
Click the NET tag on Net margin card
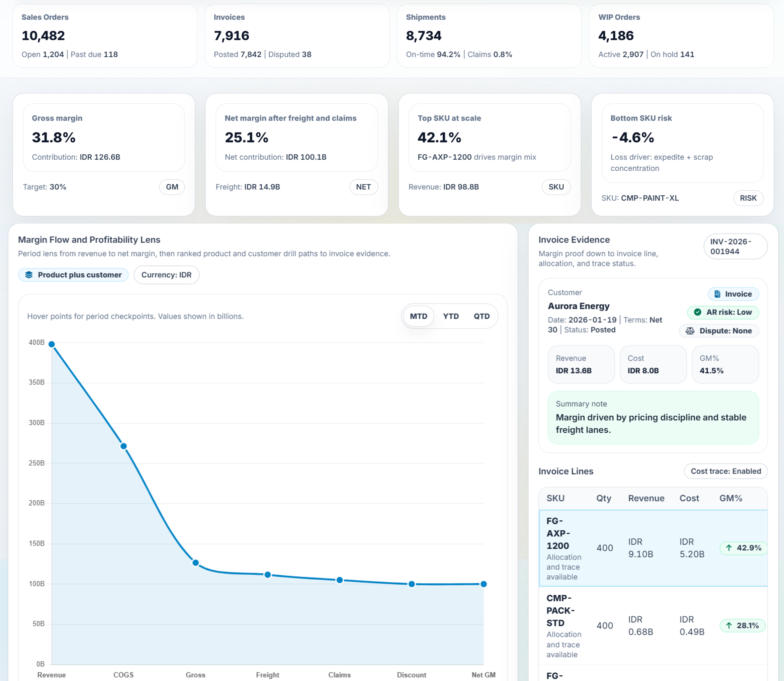[363, 187]
